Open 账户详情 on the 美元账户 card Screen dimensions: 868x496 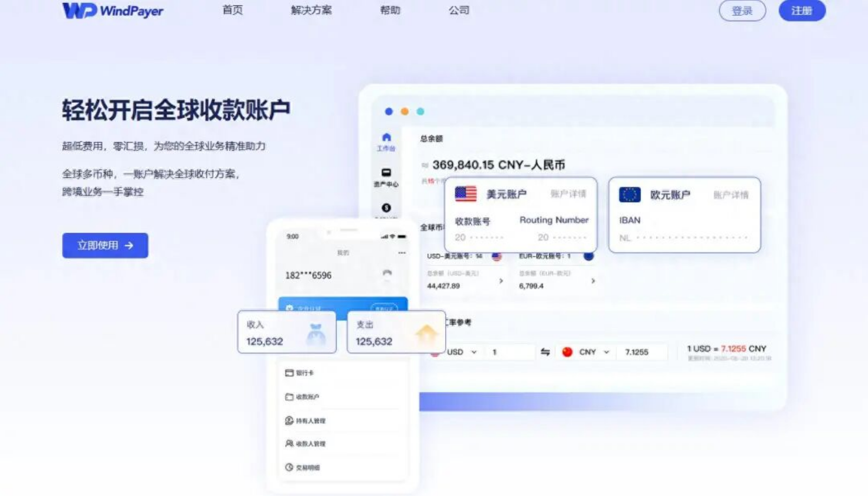tap(568, 193)
